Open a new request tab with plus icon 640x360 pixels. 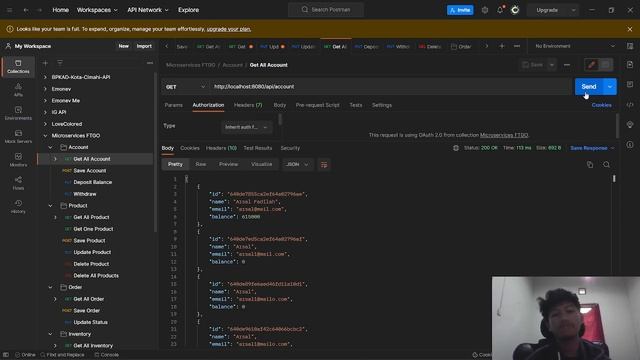tap(502, 46)
